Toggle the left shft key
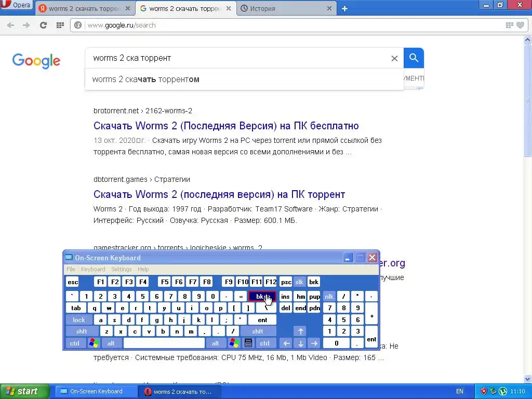Viewport: 532px width, 399px height. [82, 331]
